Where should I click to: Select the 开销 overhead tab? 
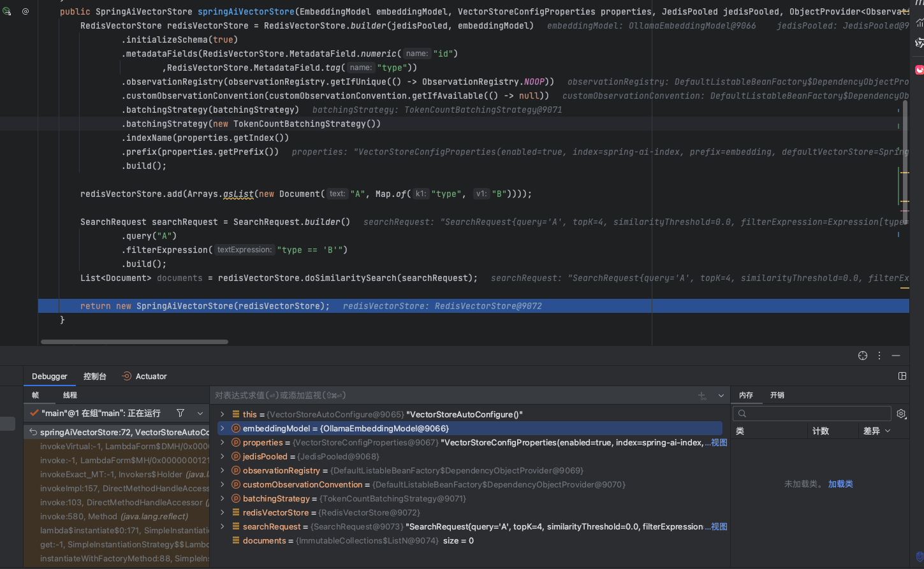777,395
